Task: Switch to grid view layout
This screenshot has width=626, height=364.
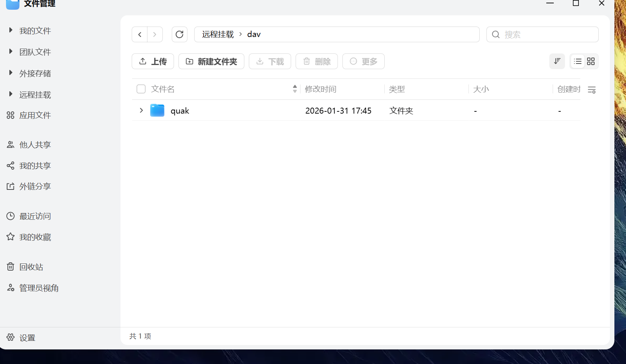Action: (590, 61)
